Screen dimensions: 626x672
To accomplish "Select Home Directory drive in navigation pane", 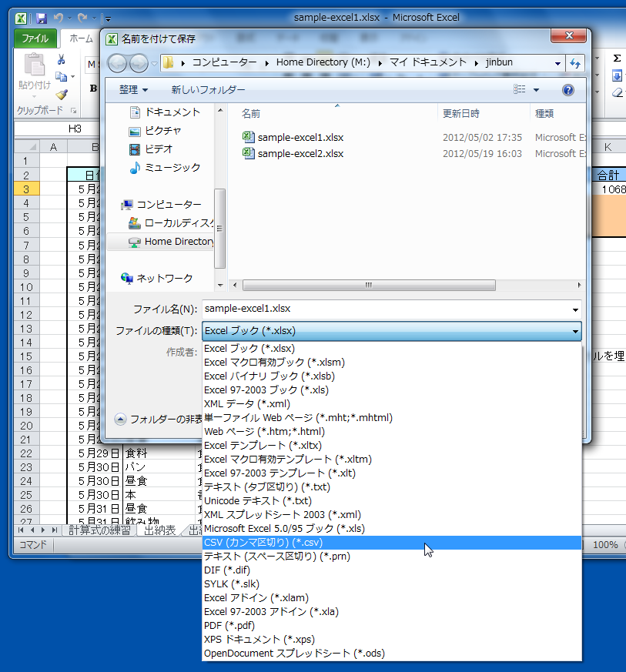I will tap(171, 242).
